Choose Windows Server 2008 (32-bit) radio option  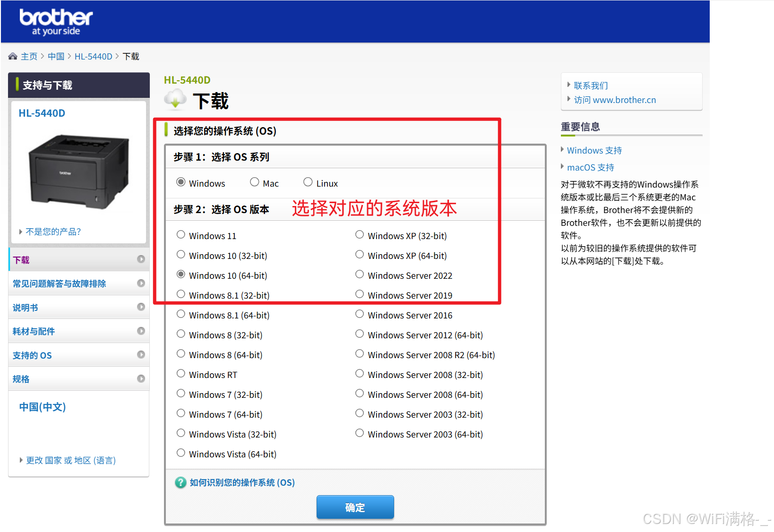tap(360, 373)
